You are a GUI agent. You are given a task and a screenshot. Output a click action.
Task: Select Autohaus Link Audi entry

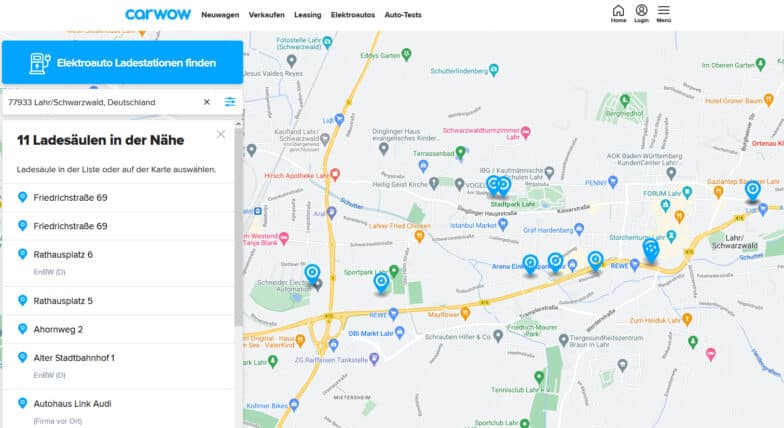pyautogui.click(x=118, y=410)
